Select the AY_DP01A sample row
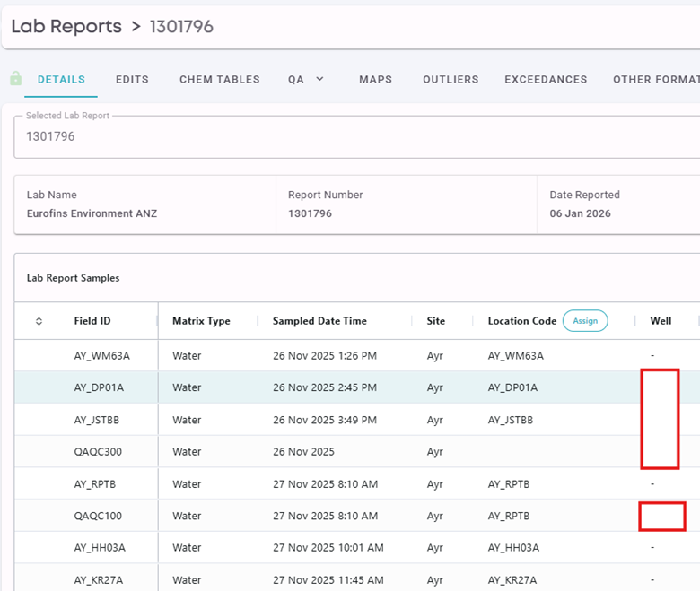The image size is (700, 591). pos(356,387)
